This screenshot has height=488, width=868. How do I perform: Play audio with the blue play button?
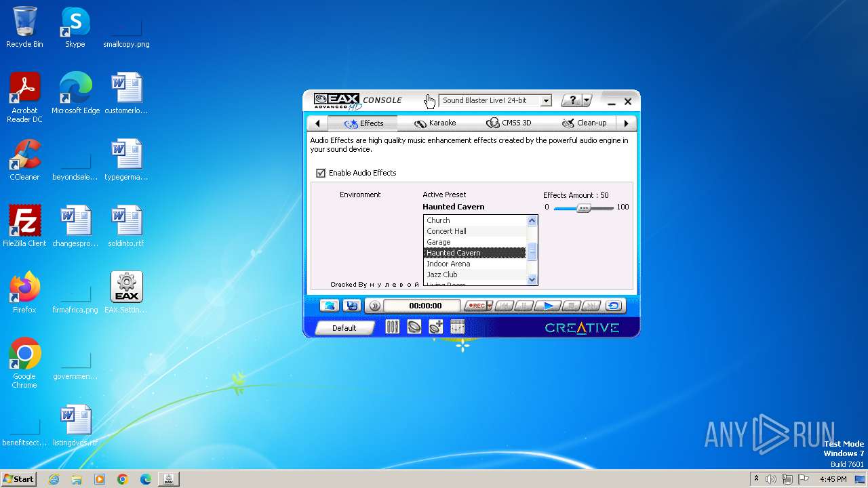pyautogui.click(x=548, y=306)
